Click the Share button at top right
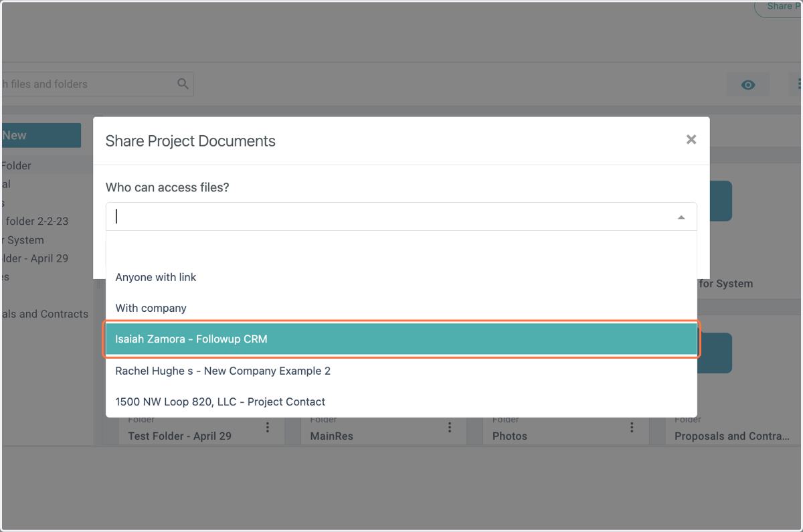803x532 pixels. coord(780,7)
